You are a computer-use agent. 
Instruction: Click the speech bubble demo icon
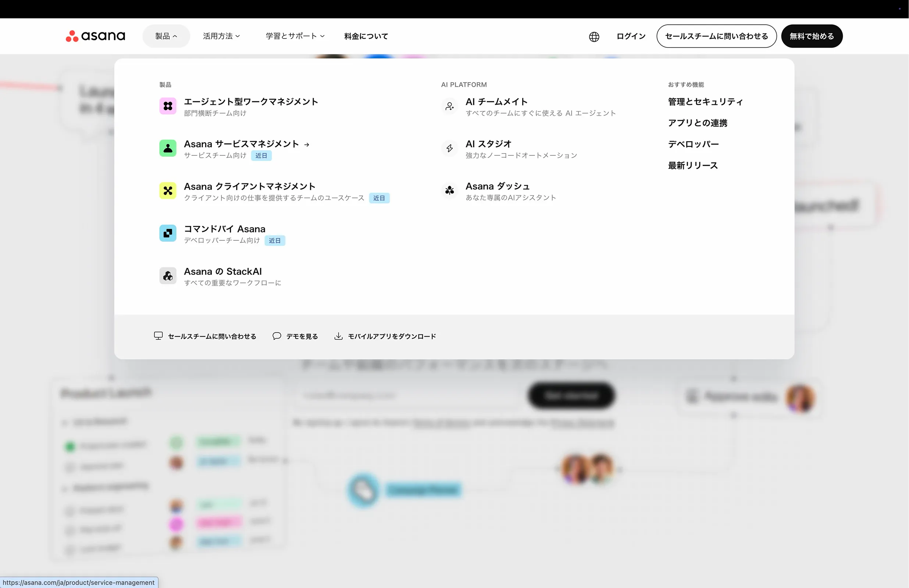click(277, 336)
